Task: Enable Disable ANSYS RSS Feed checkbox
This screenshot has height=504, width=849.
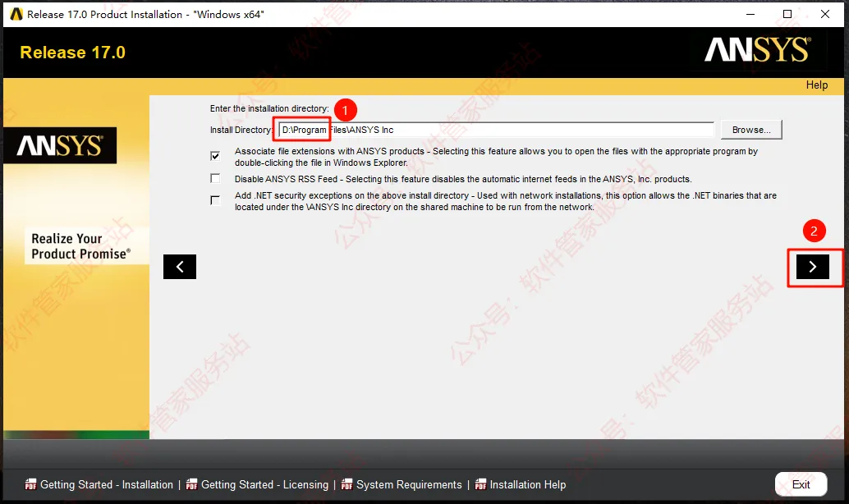Action: tap(215, 179)
